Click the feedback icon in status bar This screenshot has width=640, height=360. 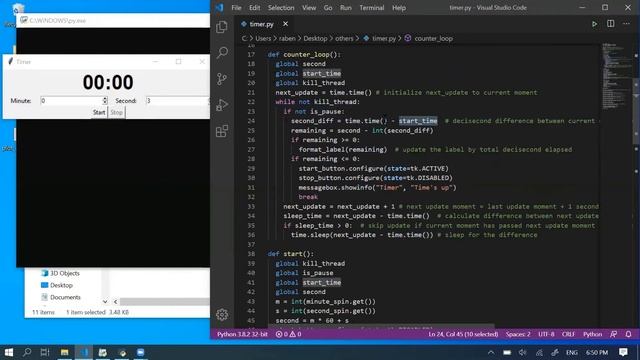613,334
